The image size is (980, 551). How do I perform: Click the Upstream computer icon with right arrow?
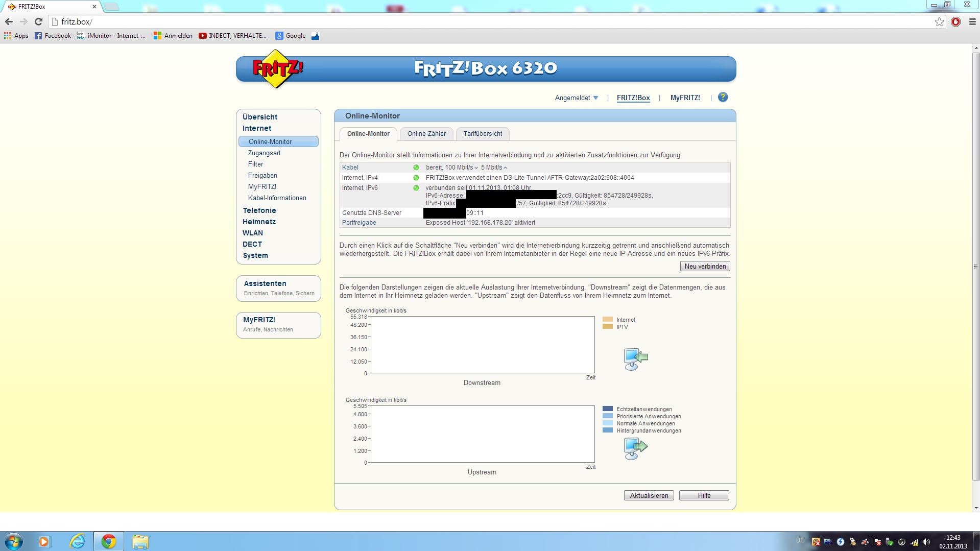[x=635, y=448]
